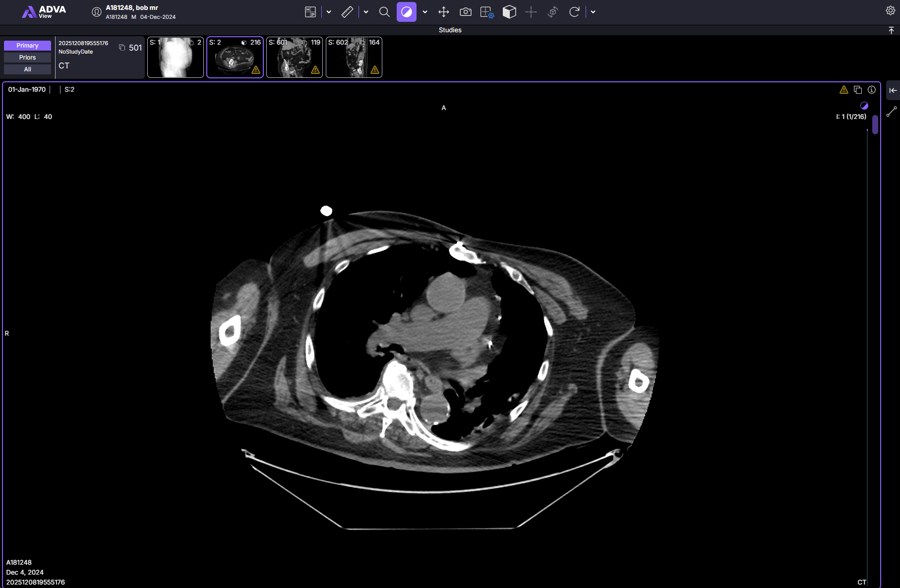Enable the crosshairs tool
Screen dimensions: 900x588
pyautogui.click(x=531, y=12)
